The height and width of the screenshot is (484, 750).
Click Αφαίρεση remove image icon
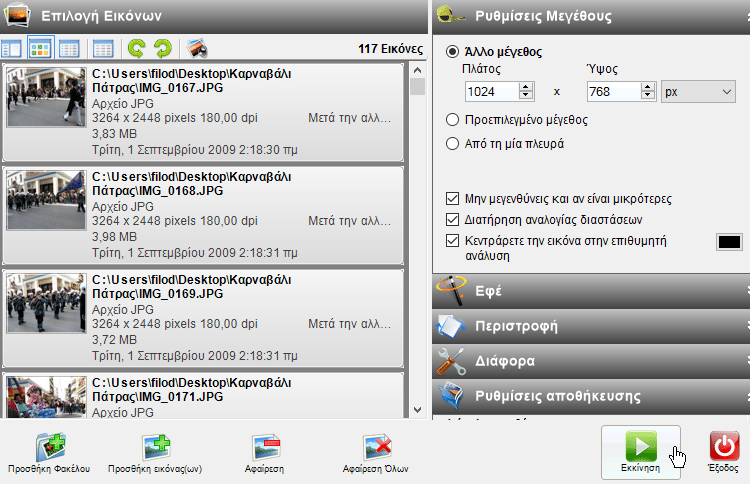[265, 449]
